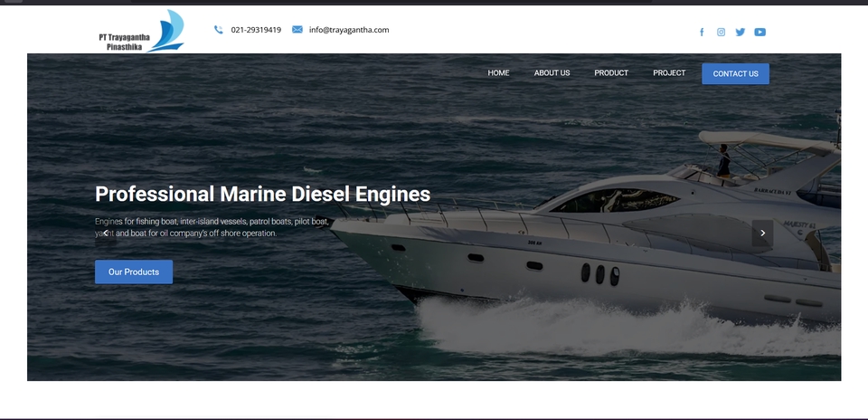Select PROJECT in the navigation bar
Image resolution: width=868 pixels, height=420 pixels.
coord(669,73)
